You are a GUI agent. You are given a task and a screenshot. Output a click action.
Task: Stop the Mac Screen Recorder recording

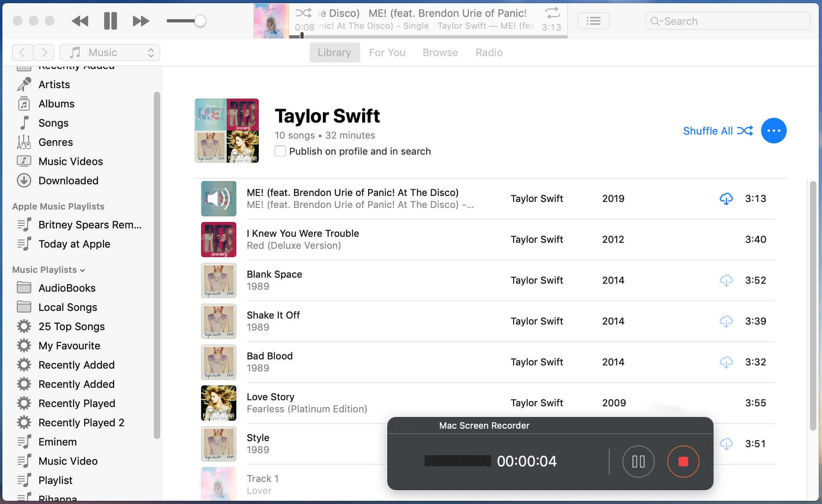click(x=683, y=462)
